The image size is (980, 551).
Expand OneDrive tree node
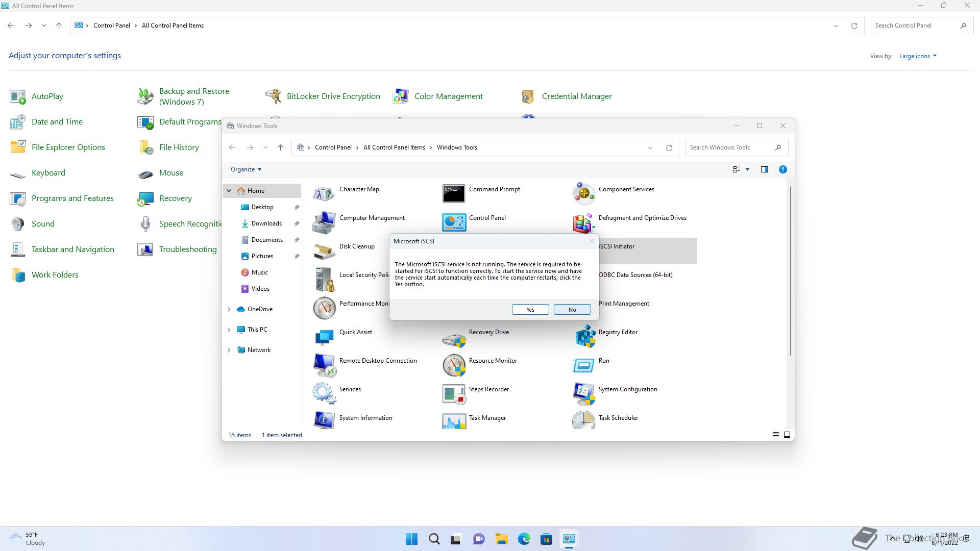pos(229,309)
